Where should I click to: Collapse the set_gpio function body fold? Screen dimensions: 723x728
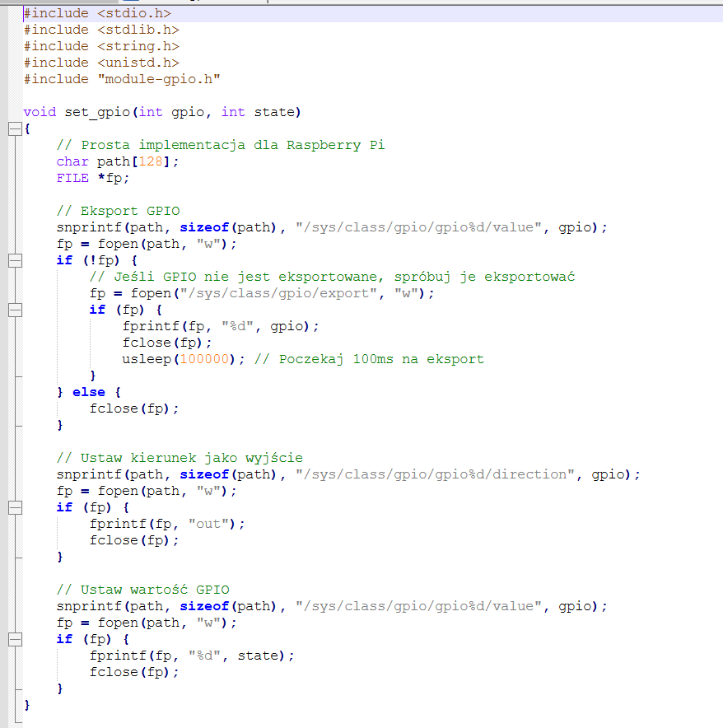point(14,128)
